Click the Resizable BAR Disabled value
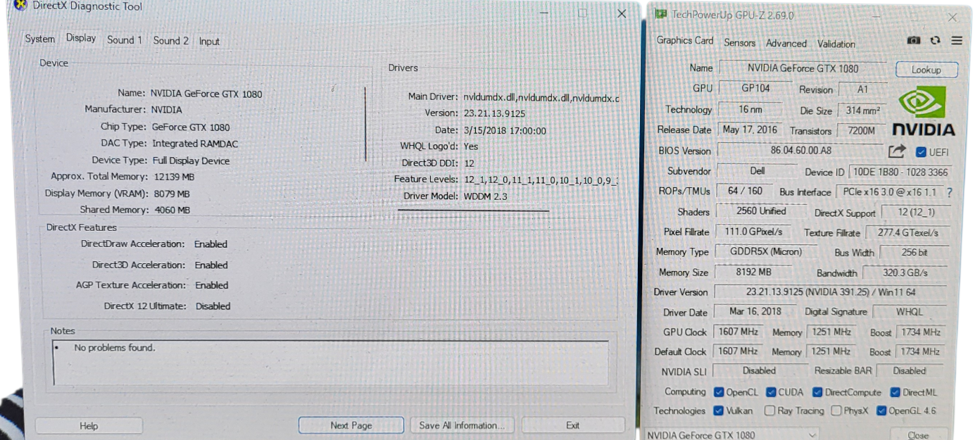Image resolution: width=980 pixels, height=440 pixels. point(910,370)
